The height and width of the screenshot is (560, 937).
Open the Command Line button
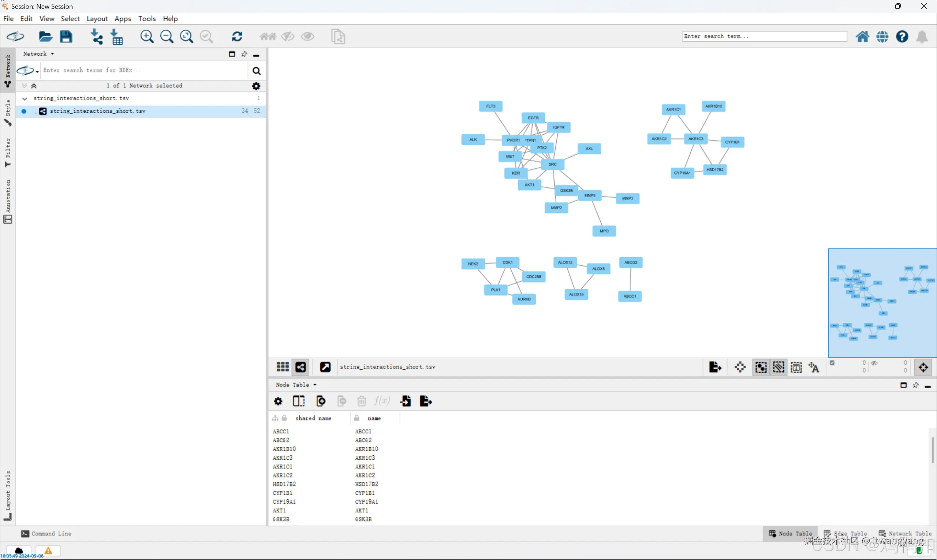coord(46,533)
